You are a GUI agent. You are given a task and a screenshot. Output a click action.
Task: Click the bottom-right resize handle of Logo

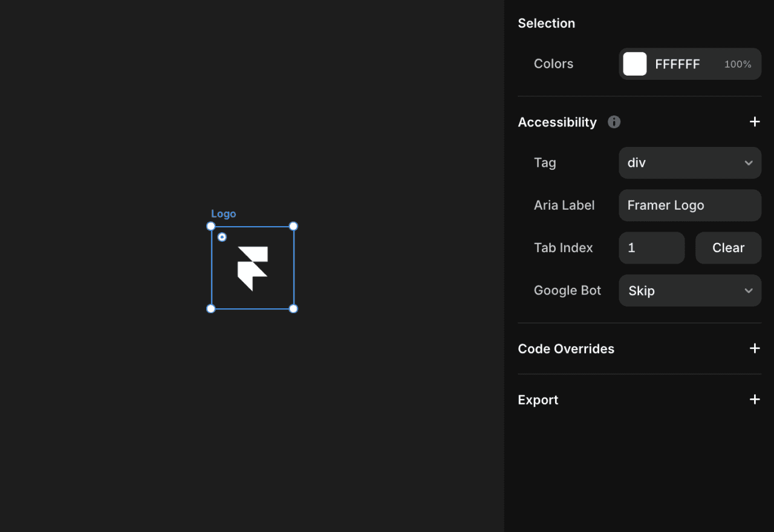point(293,308)
